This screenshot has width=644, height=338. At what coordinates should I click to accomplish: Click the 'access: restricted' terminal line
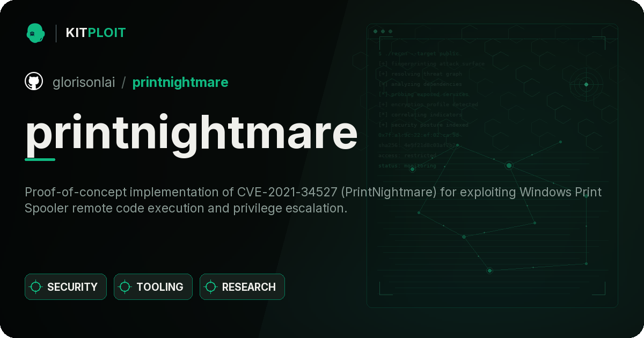407,156
